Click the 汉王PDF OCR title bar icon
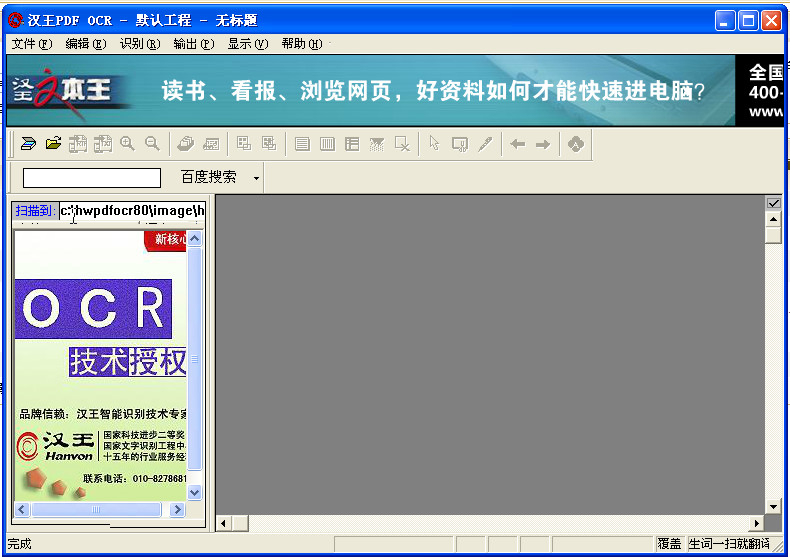The width and height of the screenshot is (790, 557). pos(16,20)
